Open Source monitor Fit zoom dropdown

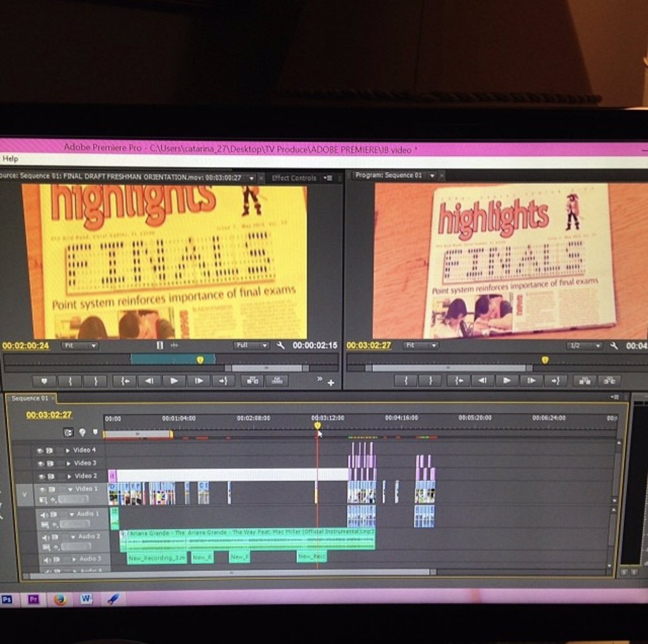point(80,346)
